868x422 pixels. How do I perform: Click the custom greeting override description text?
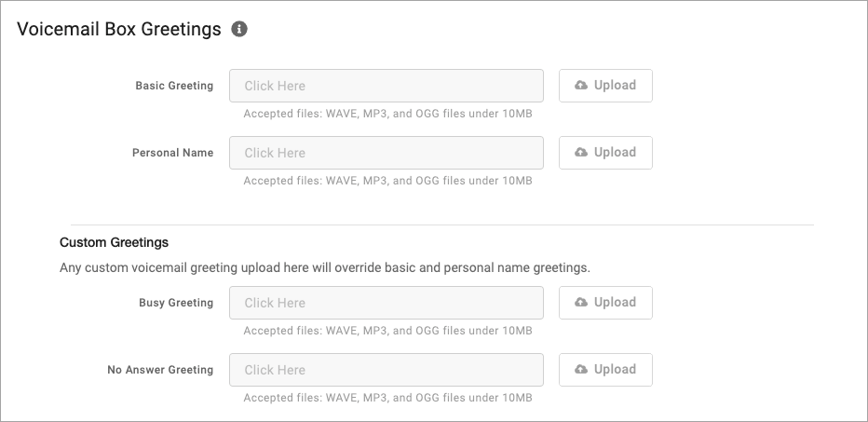coord(325,267)
